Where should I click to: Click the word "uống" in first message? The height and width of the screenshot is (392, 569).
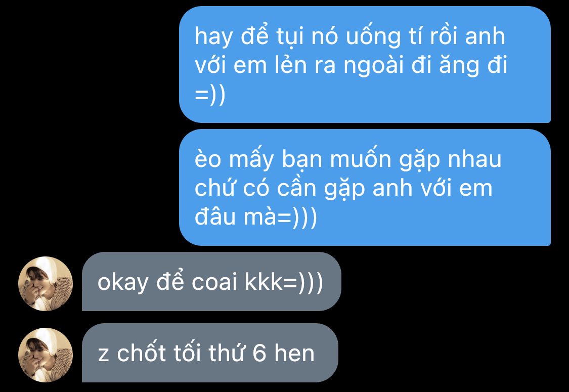coord(373,38)
